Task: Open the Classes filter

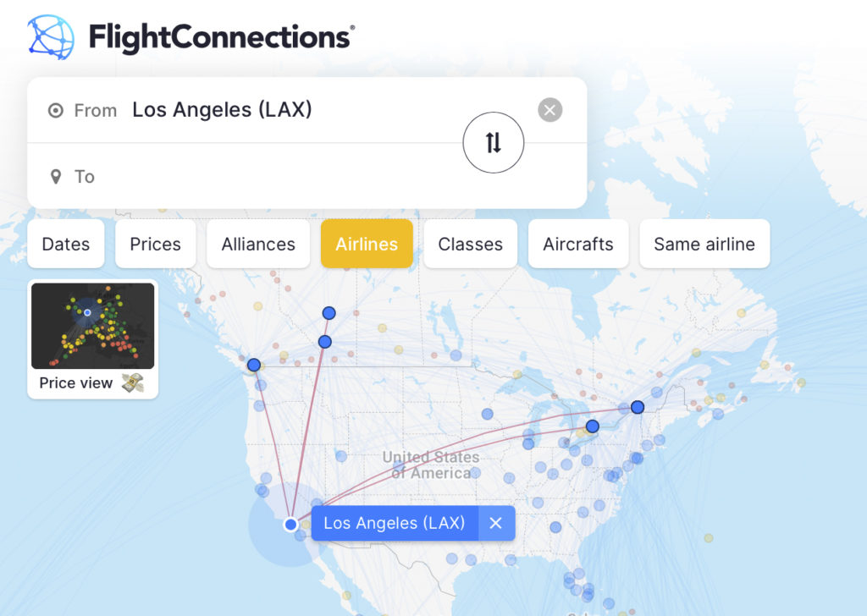Action: pyautogui.click(x=470, y=244)
